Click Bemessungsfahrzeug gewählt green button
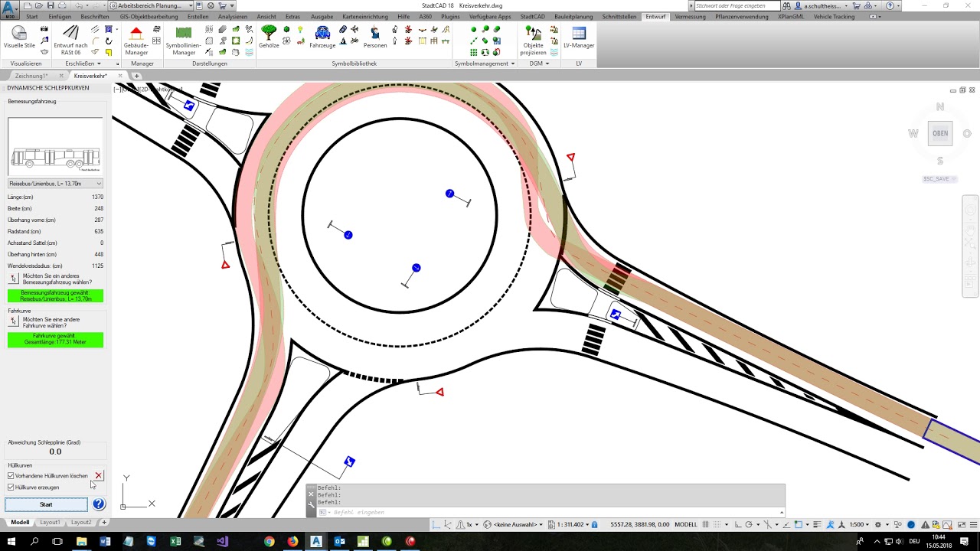Image resolution: width=980 pixels, height=551 pixels. pos(55,295)
